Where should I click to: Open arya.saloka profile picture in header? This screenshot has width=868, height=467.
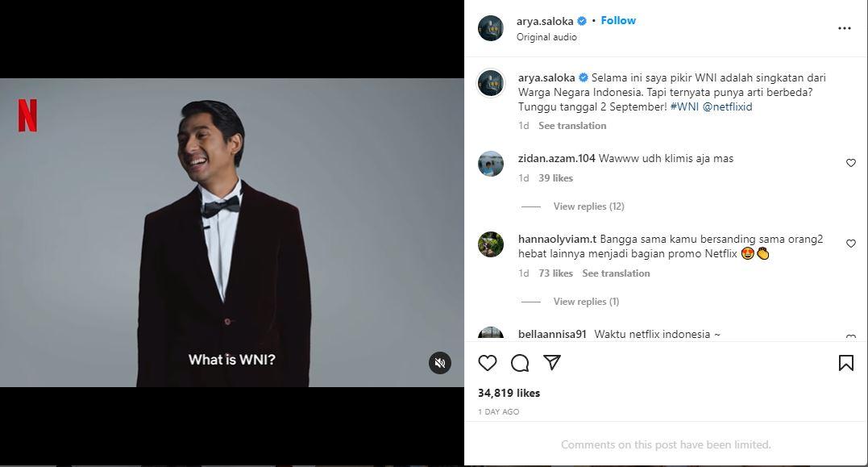[x=491, y=28]
